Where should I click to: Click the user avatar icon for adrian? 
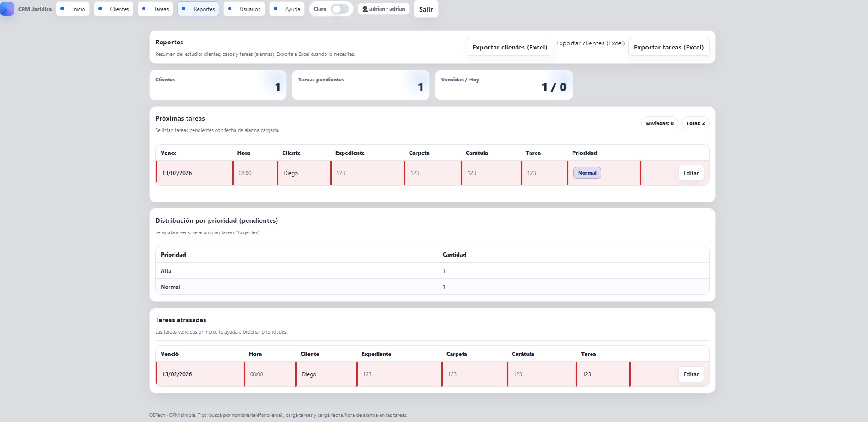365,9
